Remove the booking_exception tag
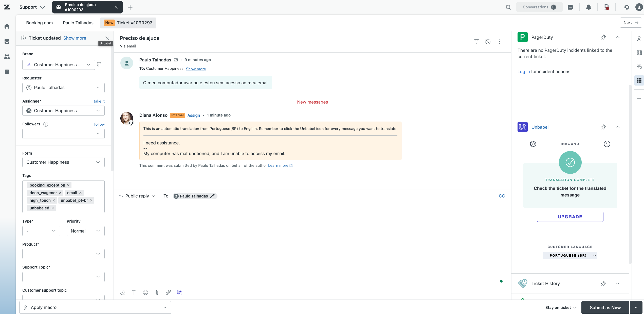This screenshot has width=644, height=314. [x=68, y=185]
